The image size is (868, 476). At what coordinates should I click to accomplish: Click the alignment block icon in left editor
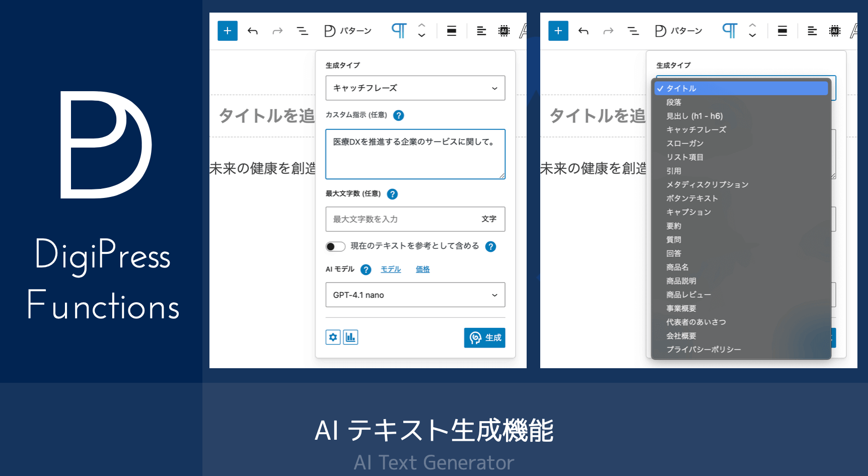(452, 31)
